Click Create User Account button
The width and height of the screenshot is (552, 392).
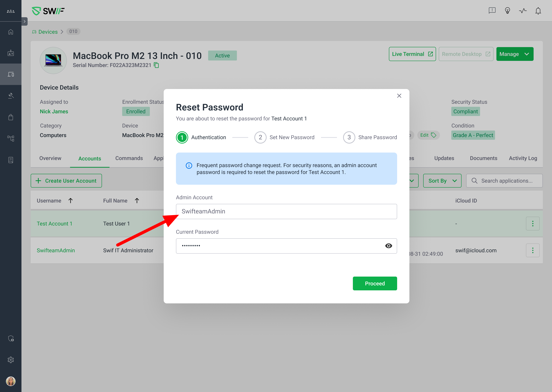[66, 180]
